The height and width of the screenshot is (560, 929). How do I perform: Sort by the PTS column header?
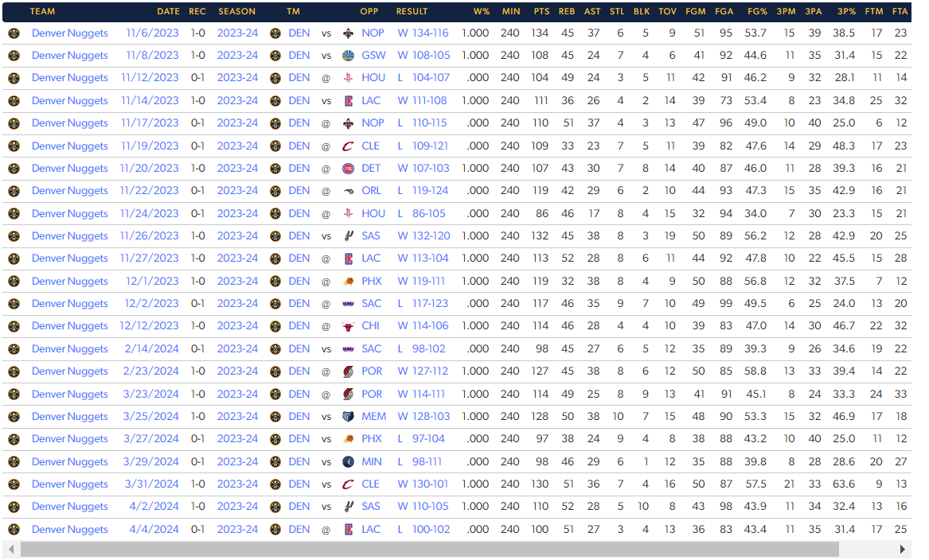coord(541,11)
